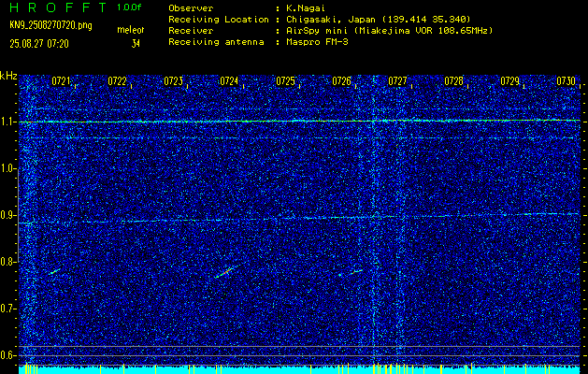Click the 0730 time marker
The height and width of the screenshot is (374, 588).
pos(566,81)
